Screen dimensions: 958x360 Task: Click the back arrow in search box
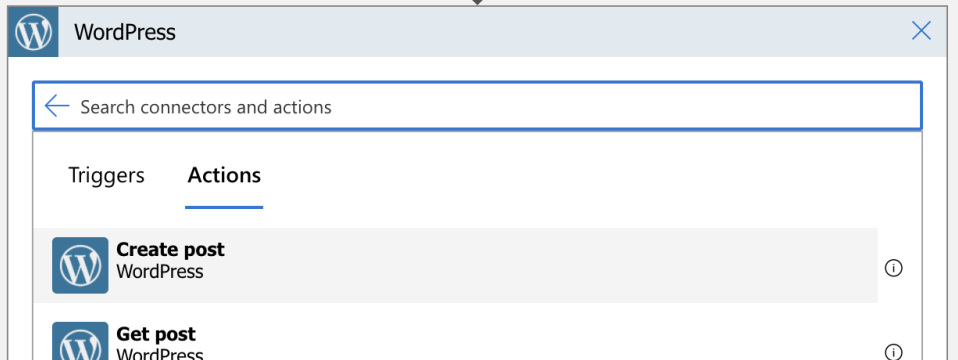(x=57, y=106)
